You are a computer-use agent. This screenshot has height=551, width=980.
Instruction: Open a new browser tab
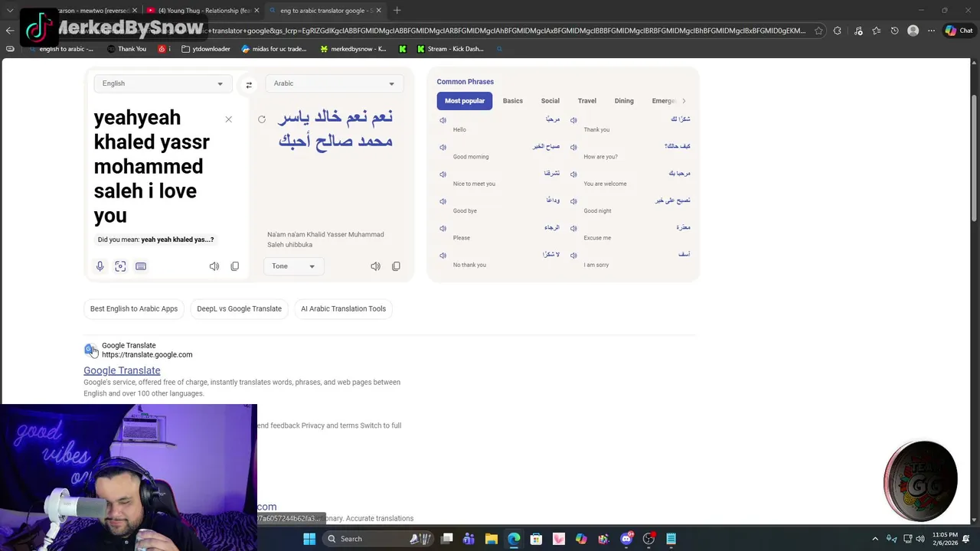pos(397,11)
